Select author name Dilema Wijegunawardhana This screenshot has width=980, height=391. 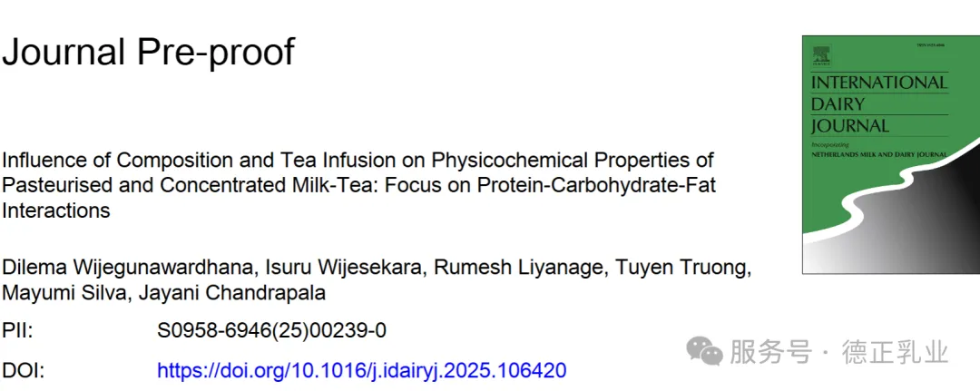tap(130, 268)
